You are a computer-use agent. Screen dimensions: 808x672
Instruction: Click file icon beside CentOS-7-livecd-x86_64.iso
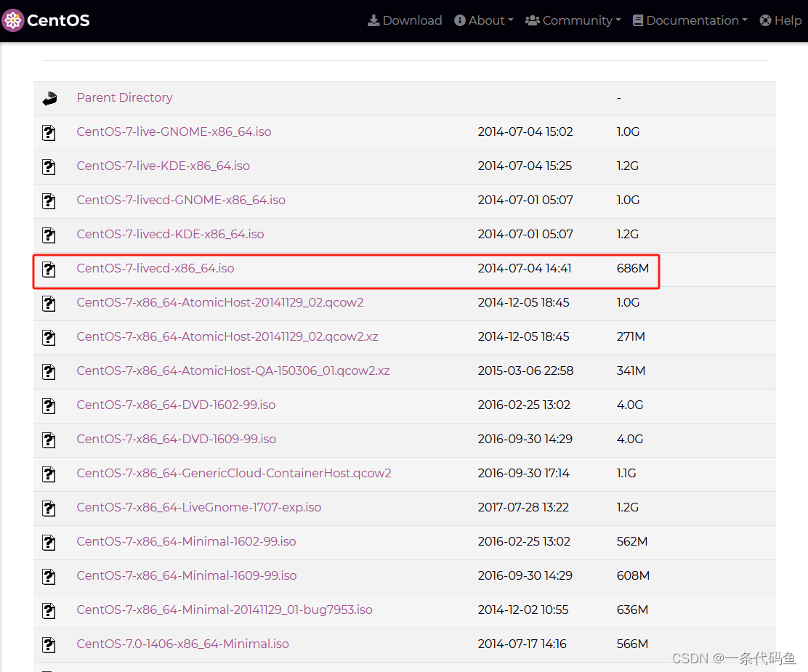[49, 270]
